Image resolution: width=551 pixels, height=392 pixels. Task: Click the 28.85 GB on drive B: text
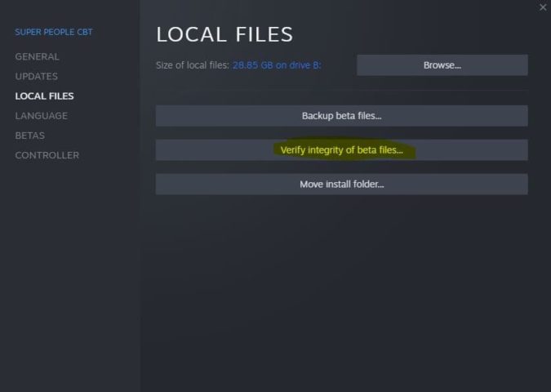click(x=277, y=65)
